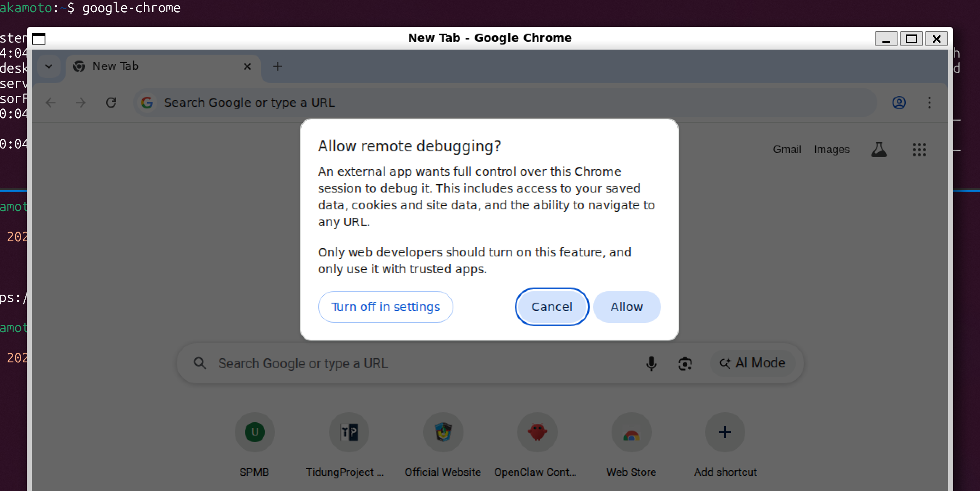
Task: Choose Turn off in settings
Action: (x=385, y=307)
